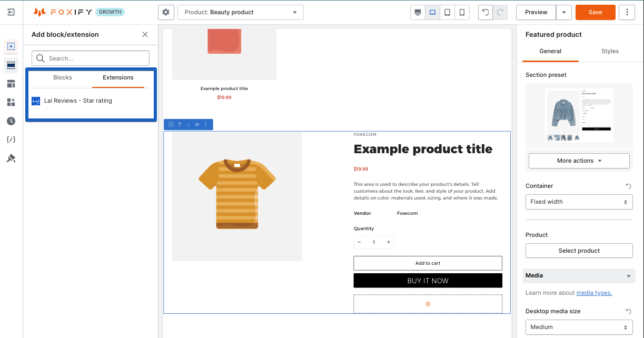
Task: Open the layout templates sidebar icon
Action: 11,84
